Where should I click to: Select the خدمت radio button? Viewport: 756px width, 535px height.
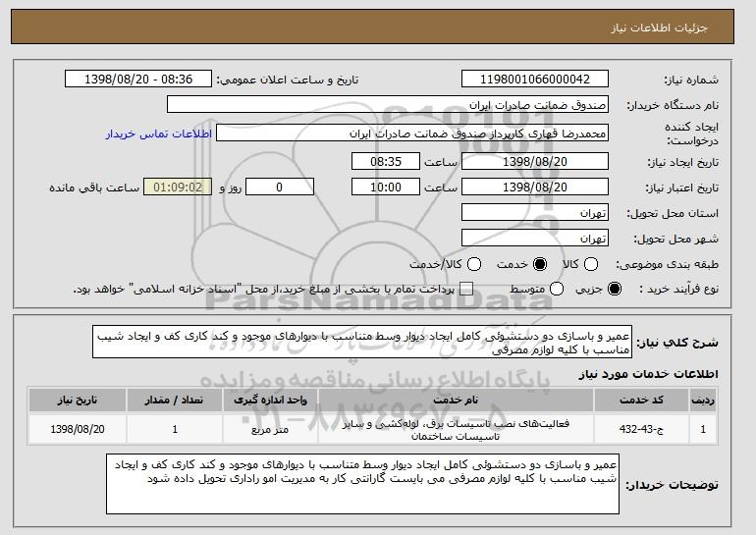(x=540, y=264)
